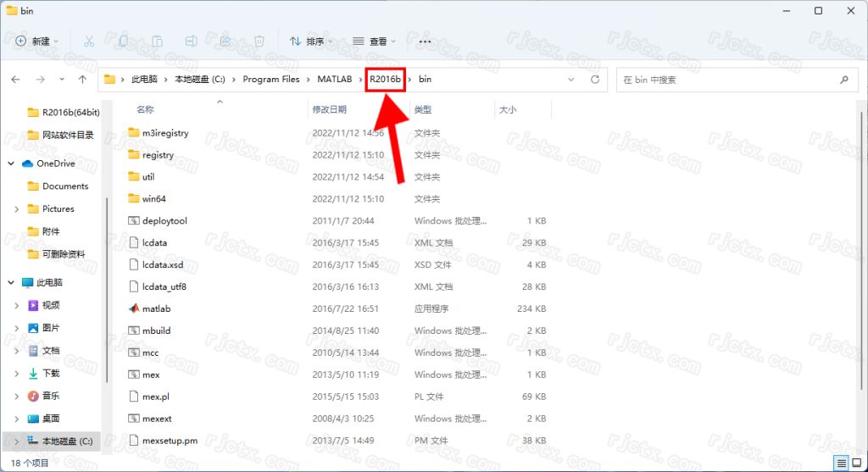Click the Rename icon in toolbar

[192, 41]
